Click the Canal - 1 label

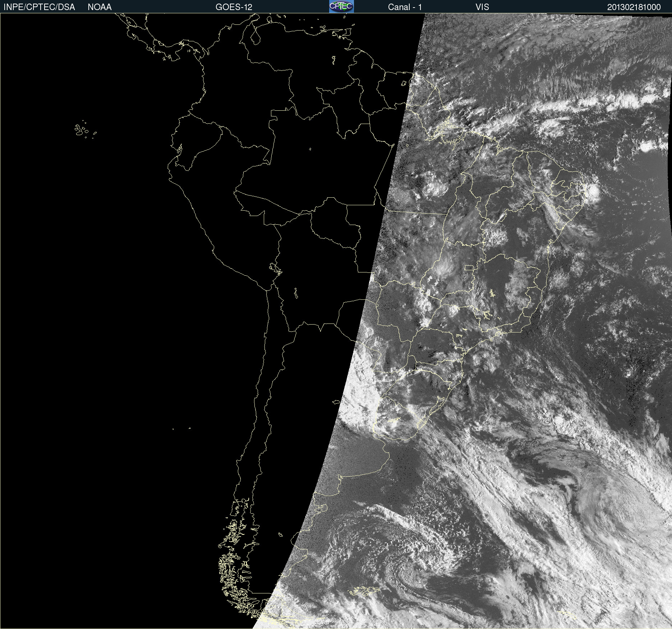tap(405, 7)
